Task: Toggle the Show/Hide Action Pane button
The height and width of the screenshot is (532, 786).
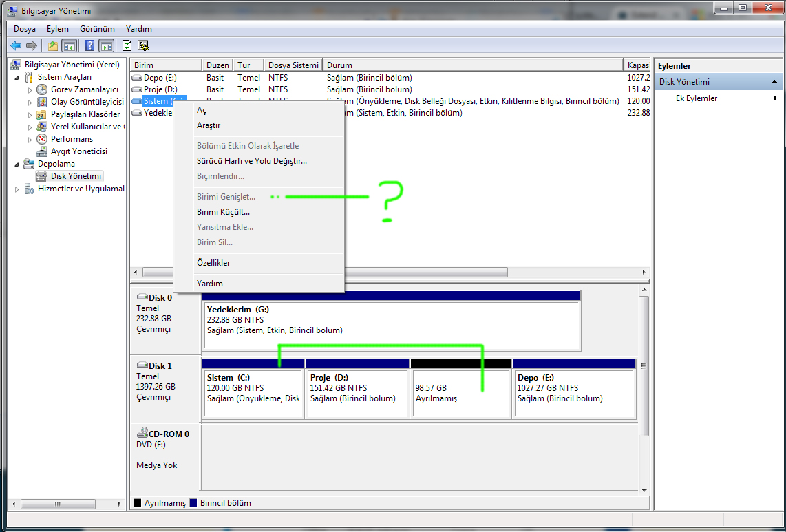Action: 106,45
